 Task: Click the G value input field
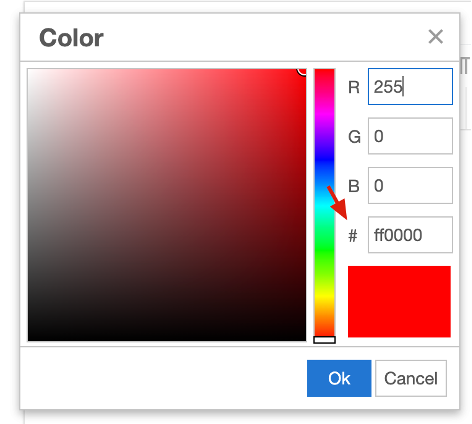click(x=410, y=136)
